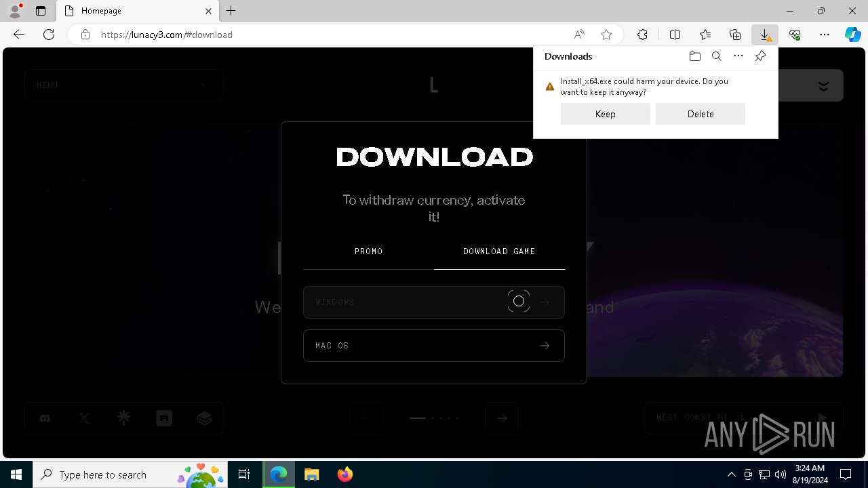Screen dimensions: 868x488
Task: Click Delete for Install_x64.exe
Action: click(700, 114)
